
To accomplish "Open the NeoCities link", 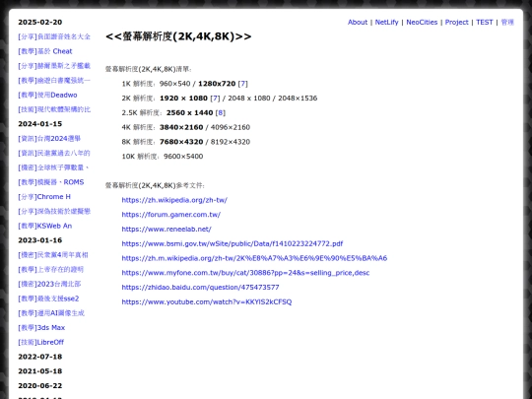I will (x=422, y=22).
